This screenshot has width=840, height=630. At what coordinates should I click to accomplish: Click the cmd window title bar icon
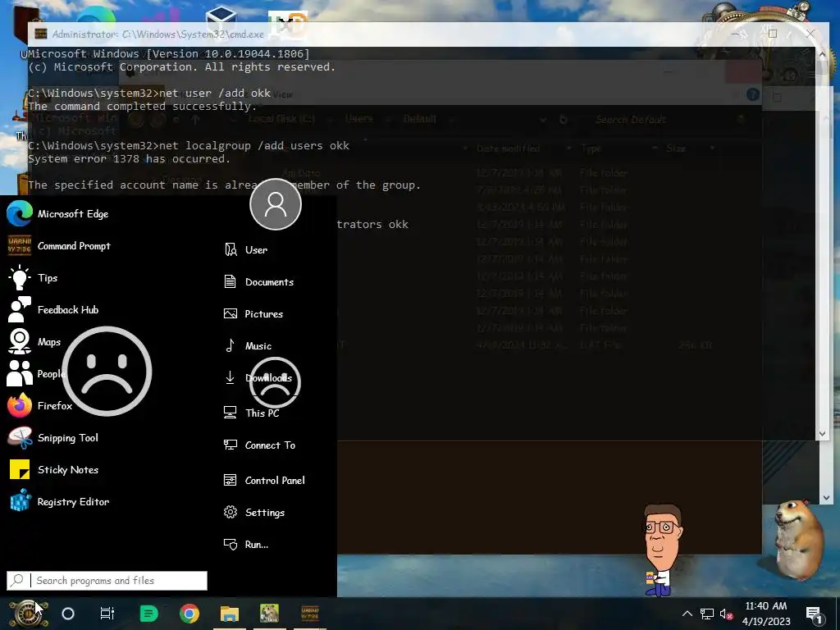tap(41, 34)
